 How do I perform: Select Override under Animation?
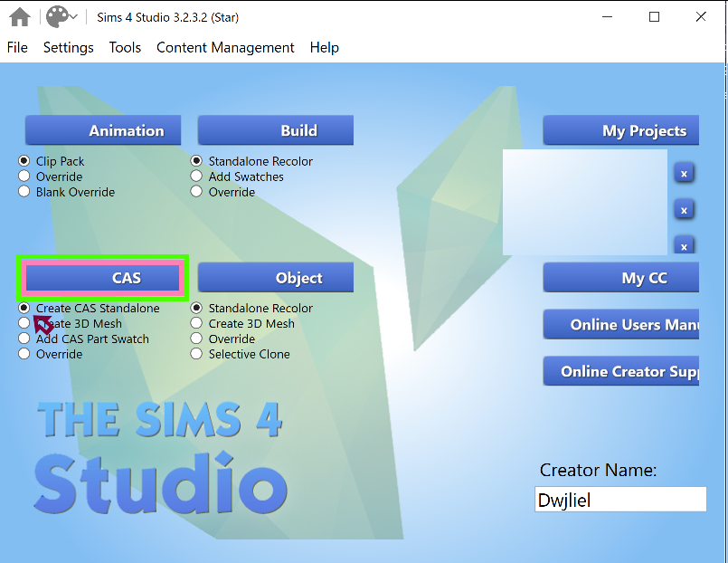point(50,177)
